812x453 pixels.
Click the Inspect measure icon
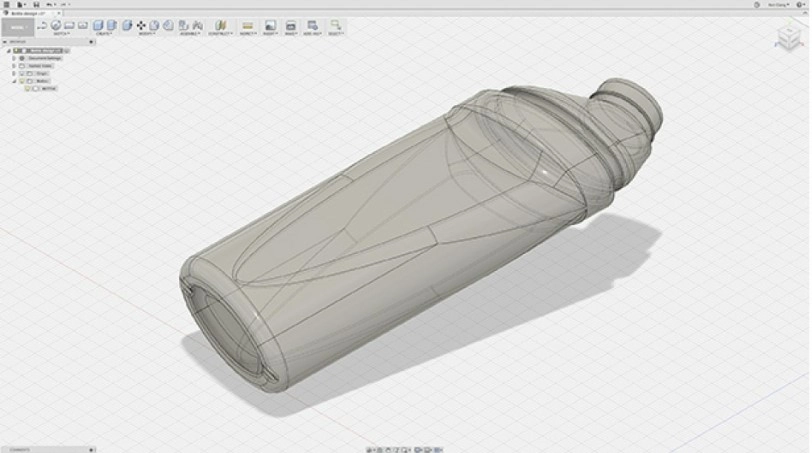246,25
